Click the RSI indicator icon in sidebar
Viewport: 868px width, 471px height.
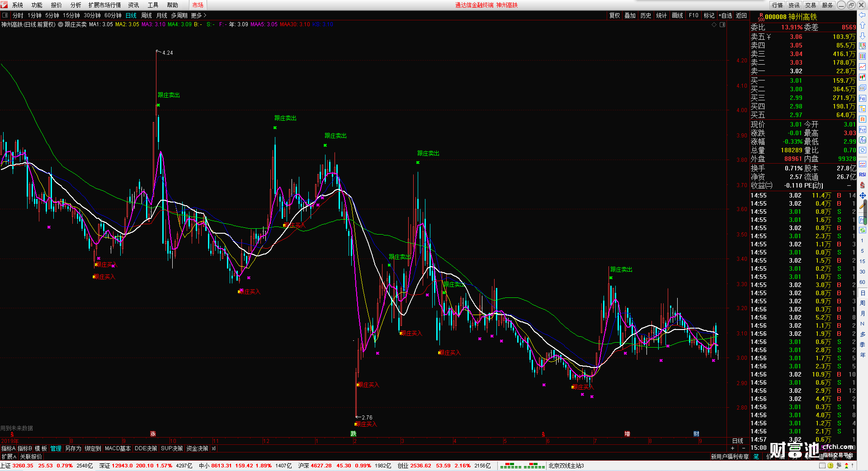[863, 174]
